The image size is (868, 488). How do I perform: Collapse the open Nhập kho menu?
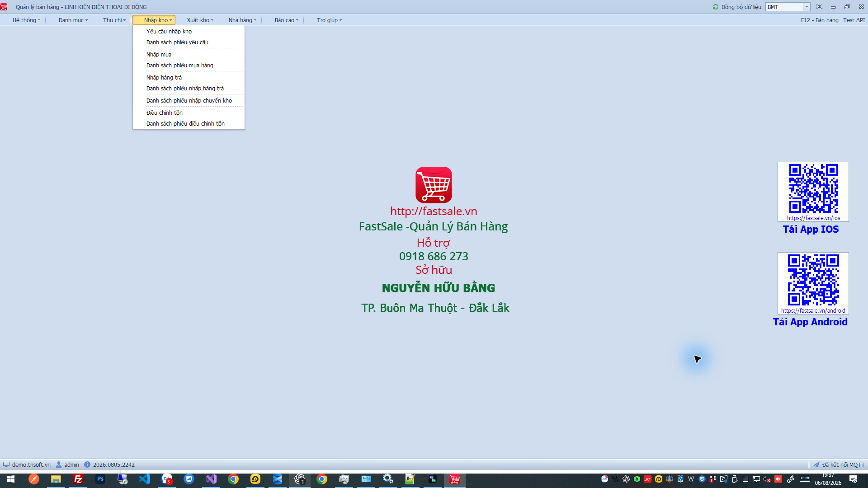point(154,20)
